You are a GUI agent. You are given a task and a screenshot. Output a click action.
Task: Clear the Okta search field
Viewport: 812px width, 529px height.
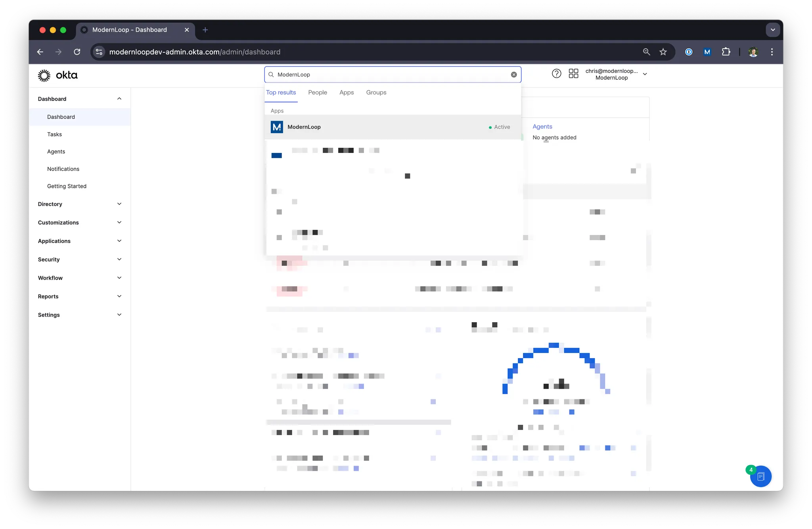(514, 74)
